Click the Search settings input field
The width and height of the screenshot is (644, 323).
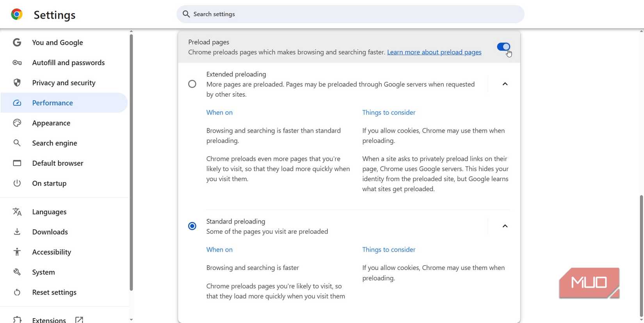point(350,14)
